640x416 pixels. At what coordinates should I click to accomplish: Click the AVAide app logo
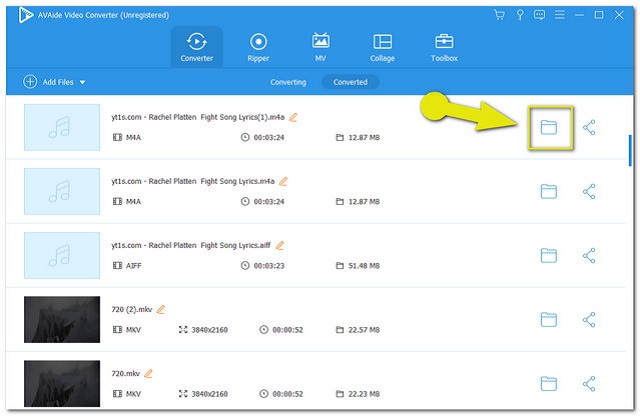[26, 16]
